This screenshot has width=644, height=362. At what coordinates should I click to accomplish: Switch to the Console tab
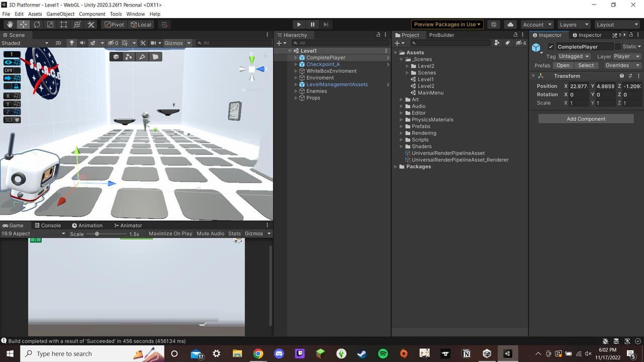[x=47, y=225]
